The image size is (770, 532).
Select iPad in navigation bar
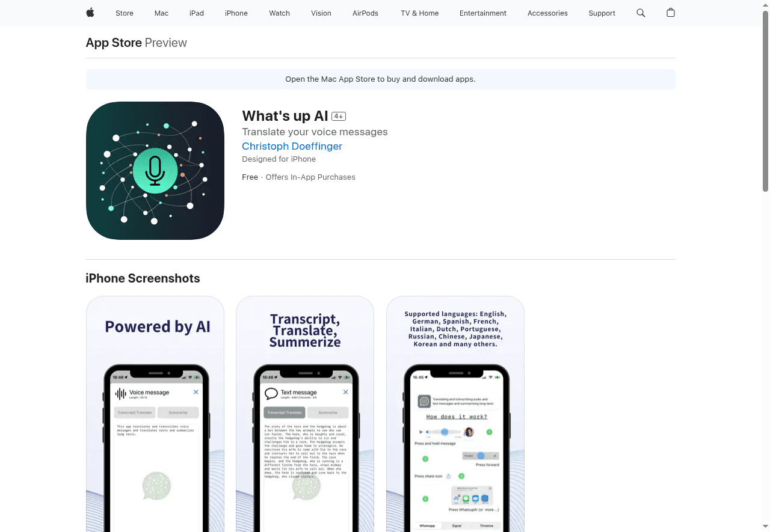(197, 13)
